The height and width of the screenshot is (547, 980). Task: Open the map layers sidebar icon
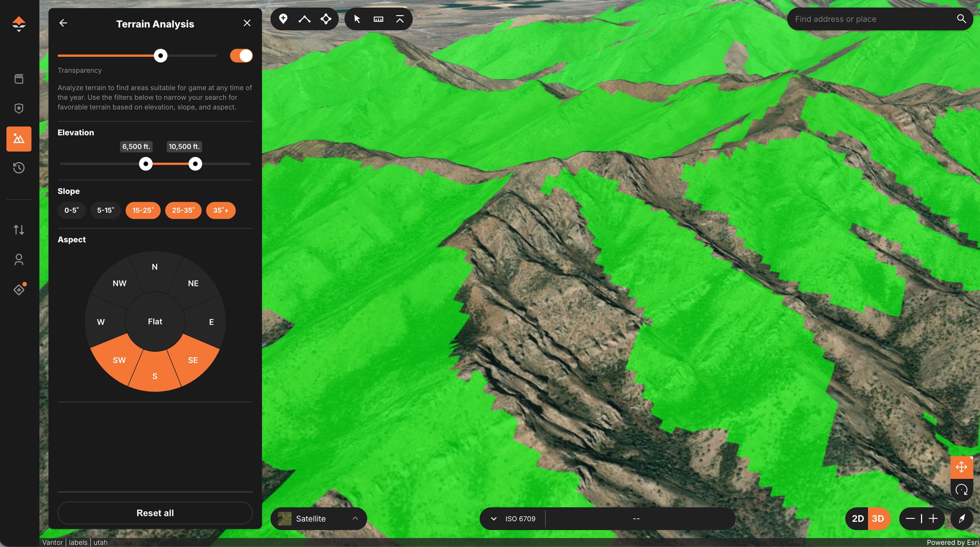(x=19, y=79)
